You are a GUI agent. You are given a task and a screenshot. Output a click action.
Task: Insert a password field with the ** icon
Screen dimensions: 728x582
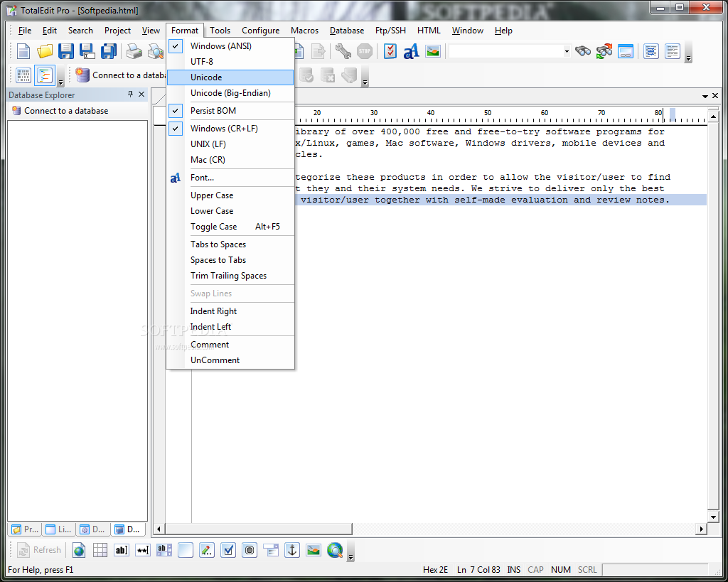pos(143,551)
